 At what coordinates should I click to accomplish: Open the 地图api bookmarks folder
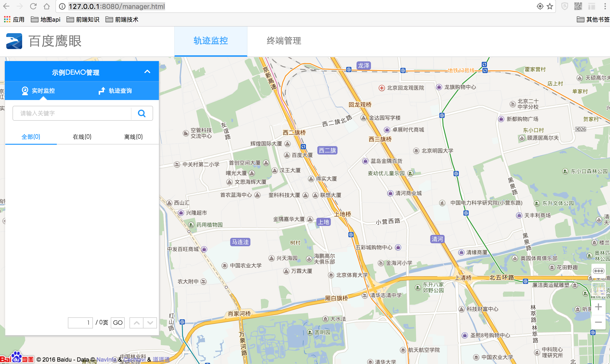pyautogui.click(x=46, y=20)
